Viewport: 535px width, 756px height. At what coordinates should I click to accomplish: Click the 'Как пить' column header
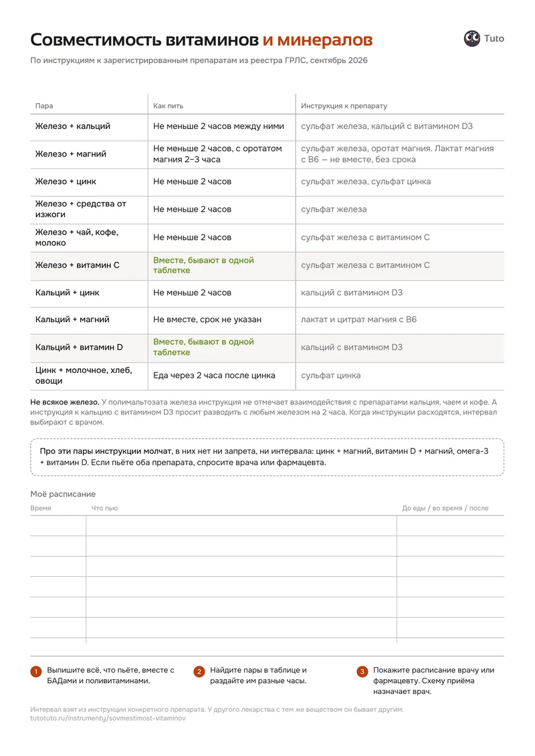pos(168,106)
